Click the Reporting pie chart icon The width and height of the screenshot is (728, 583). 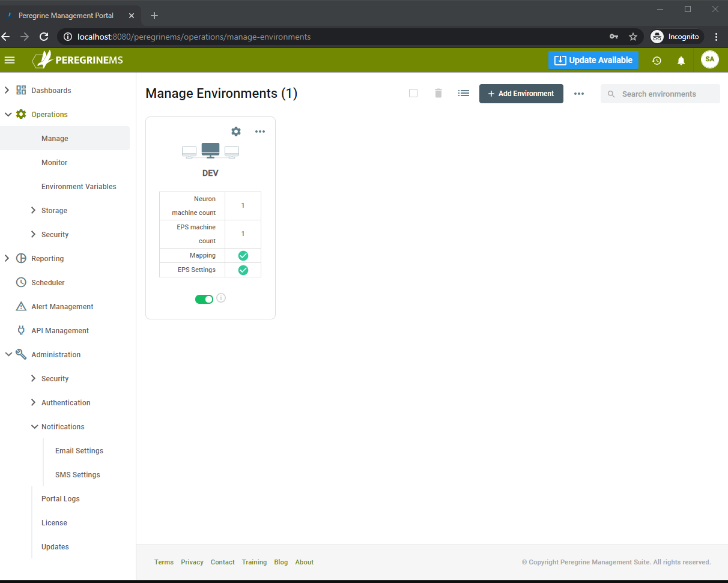21,258
